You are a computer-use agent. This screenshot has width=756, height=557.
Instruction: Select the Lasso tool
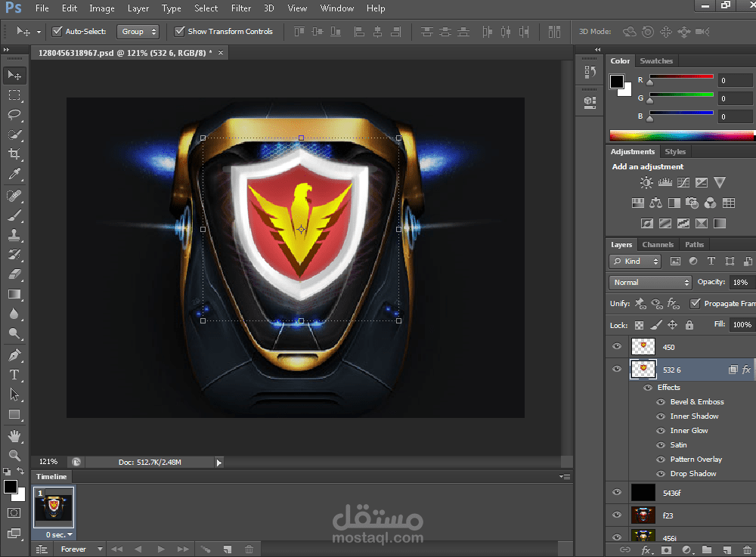[14, 115]
